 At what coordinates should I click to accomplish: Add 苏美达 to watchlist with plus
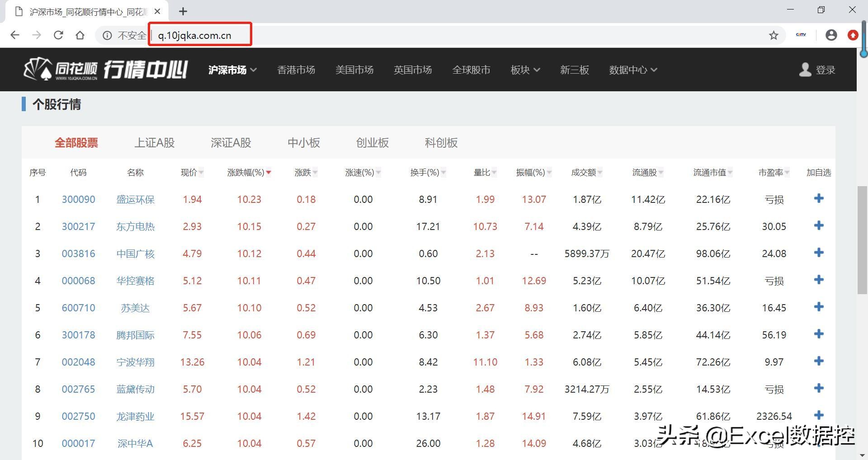(819, 307)
